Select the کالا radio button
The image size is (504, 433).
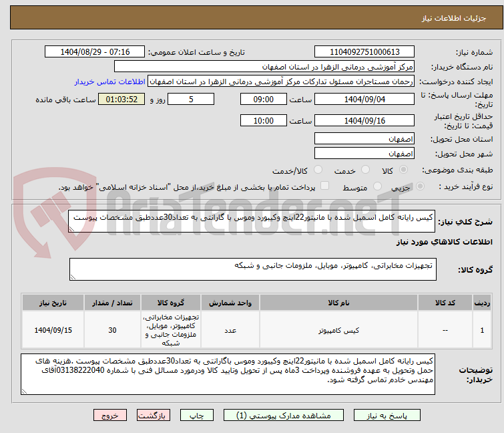coord(403,170)
